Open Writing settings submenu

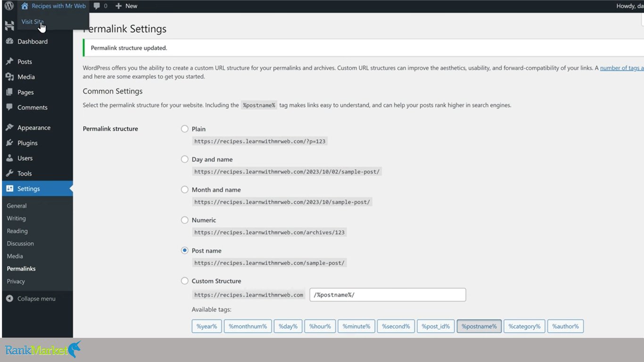click(x=16, y=218)
